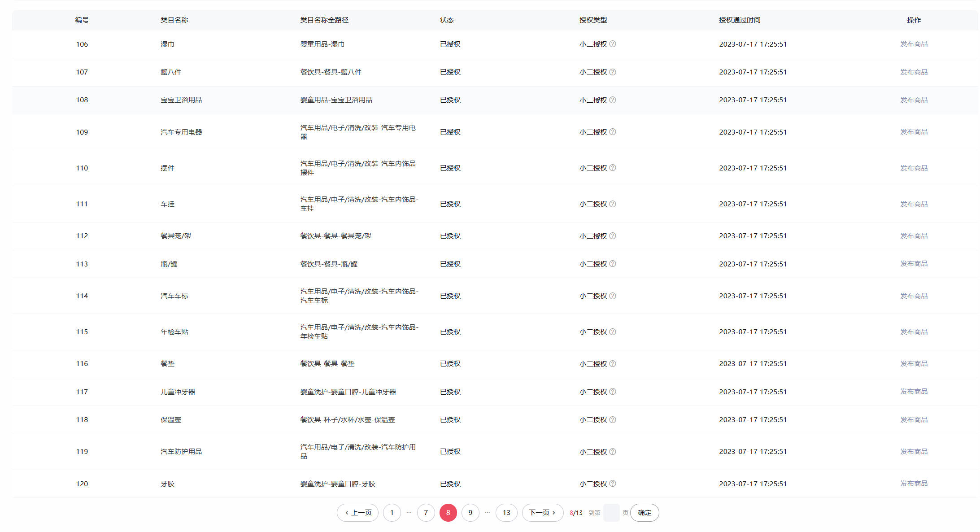The width and height of the screenshot is (980, 532).
Task: Jump to last page 13
Action: [506, 513]
